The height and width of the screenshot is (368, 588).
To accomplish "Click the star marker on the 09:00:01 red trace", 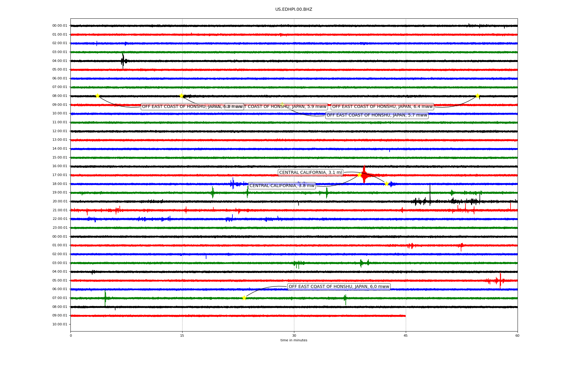I will coord(282,104).
